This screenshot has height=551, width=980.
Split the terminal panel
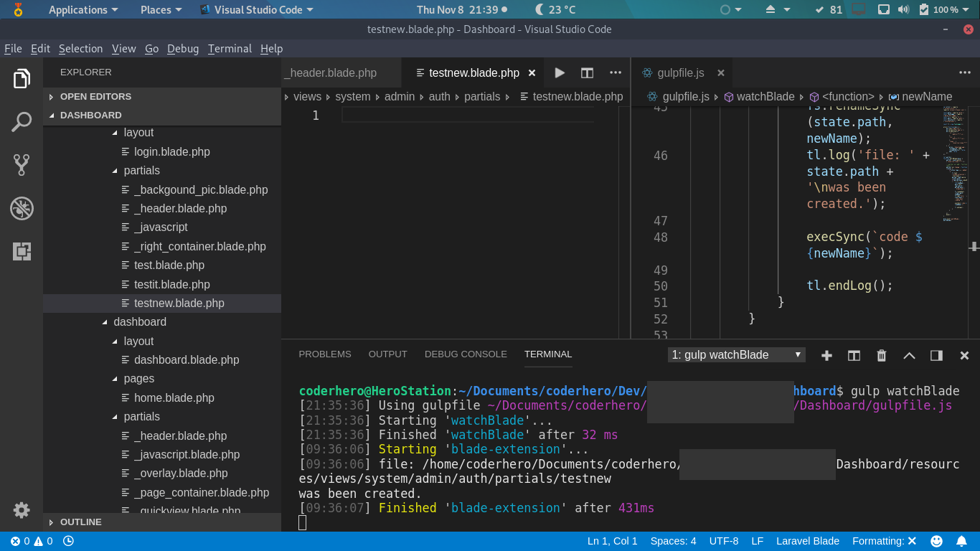tap(854, 355)
